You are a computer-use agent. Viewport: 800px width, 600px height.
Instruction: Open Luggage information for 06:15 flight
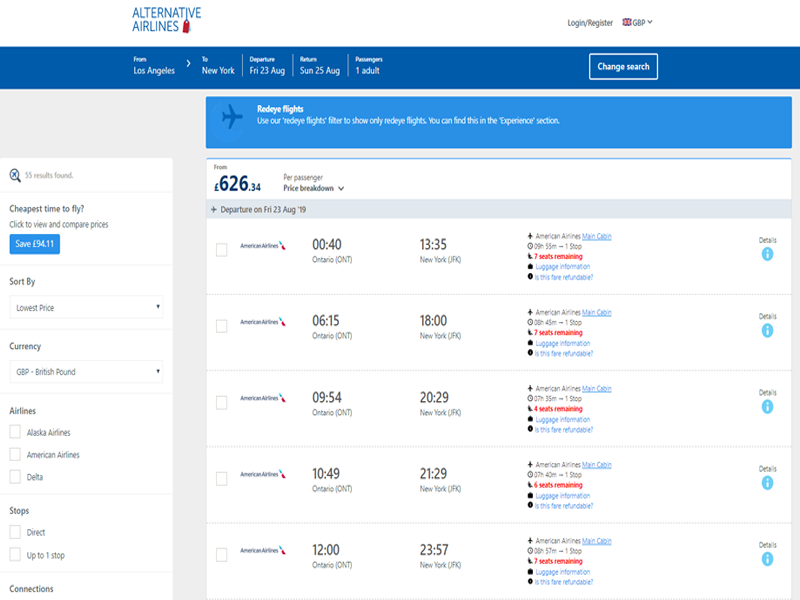click(x=563, y=343)
